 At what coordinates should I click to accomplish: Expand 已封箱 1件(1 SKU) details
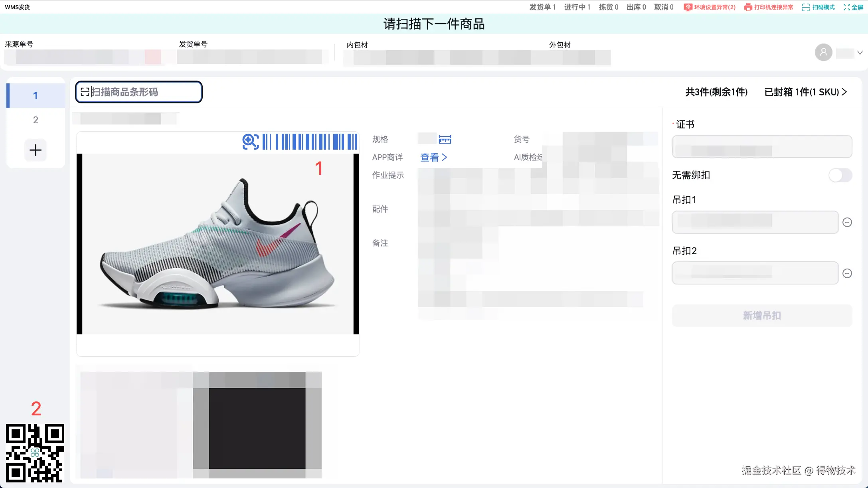point(805,92)
